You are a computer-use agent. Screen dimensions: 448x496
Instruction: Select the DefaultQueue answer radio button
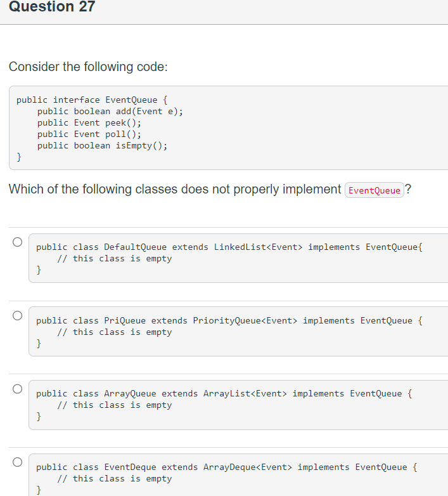[17, 242]
